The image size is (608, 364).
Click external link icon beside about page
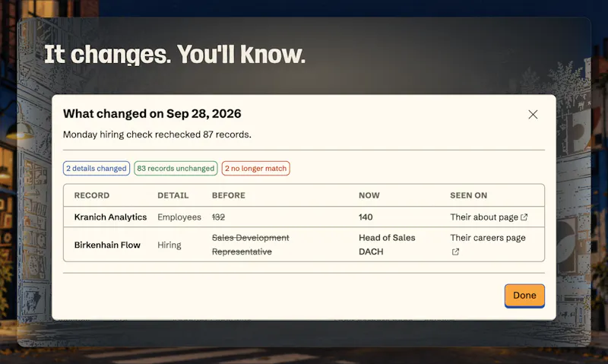click(524, 217)
